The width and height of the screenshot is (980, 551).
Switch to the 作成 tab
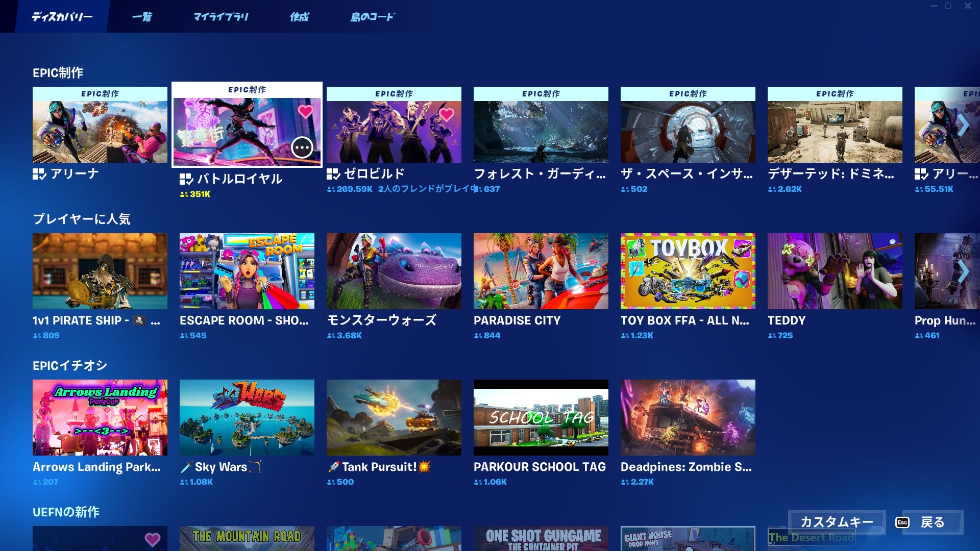(x=300, y=16)
